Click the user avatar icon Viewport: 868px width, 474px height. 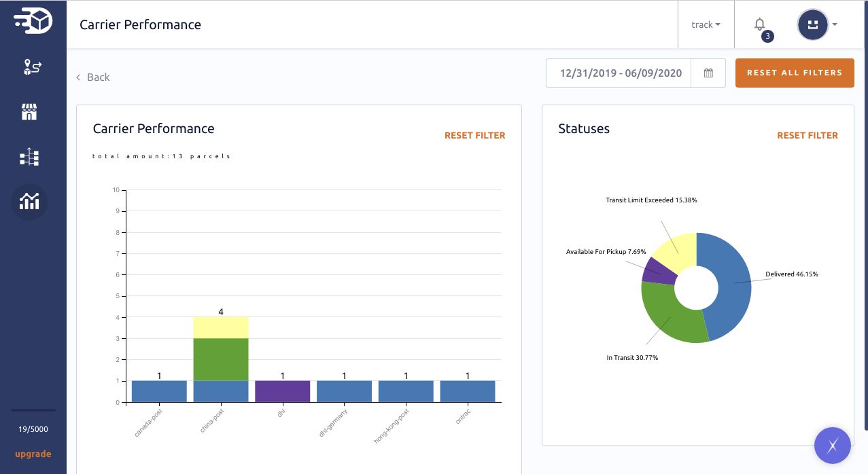coord(812,25)
